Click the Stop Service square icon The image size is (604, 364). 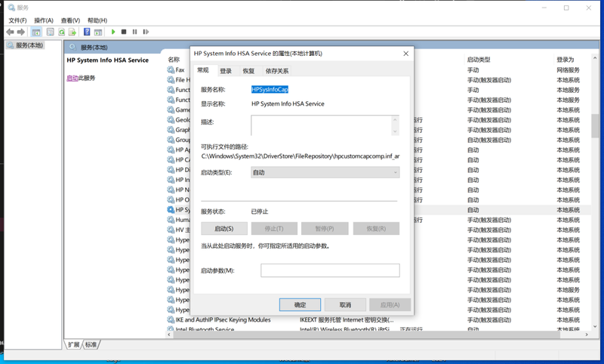(124, 32)
